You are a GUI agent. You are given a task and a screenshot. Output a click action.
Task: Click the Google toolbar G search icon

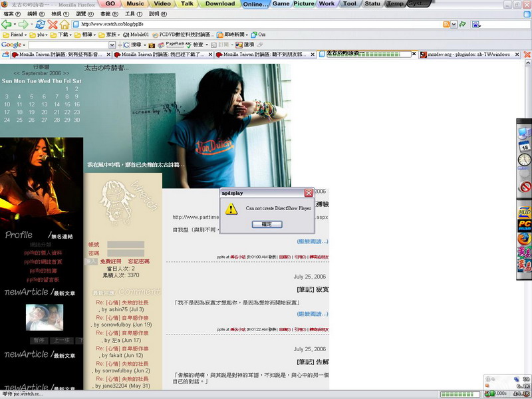click(126, 45)
